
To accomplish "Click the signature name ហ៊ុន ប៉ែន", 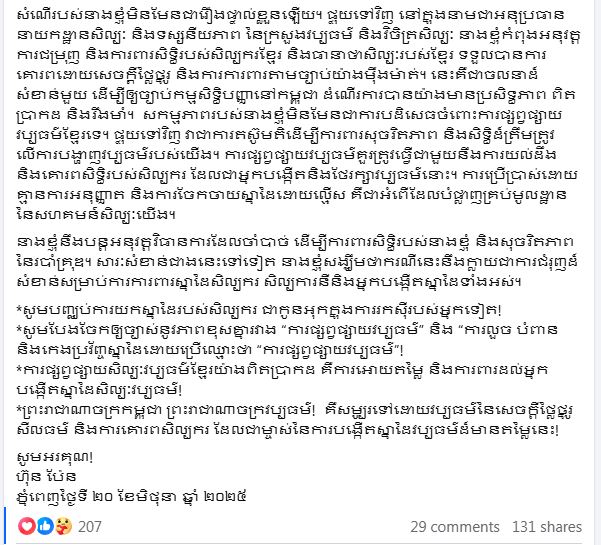I will 46,477.
